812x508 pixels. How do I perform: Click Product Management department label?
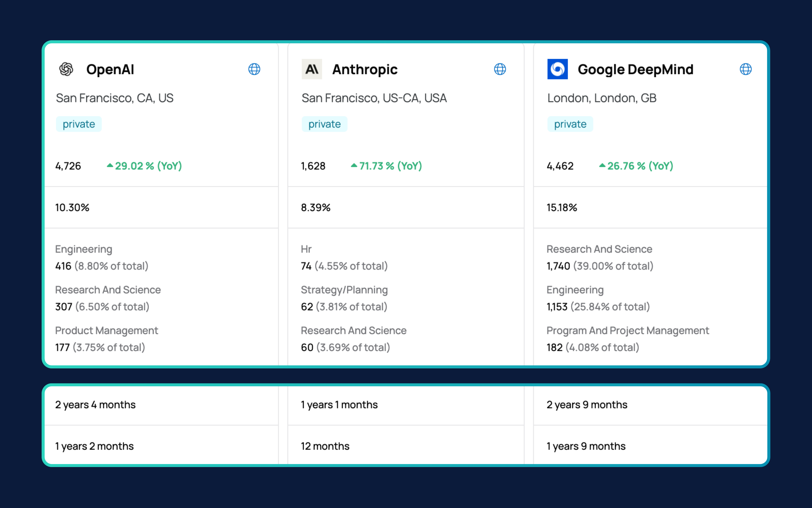107,331
